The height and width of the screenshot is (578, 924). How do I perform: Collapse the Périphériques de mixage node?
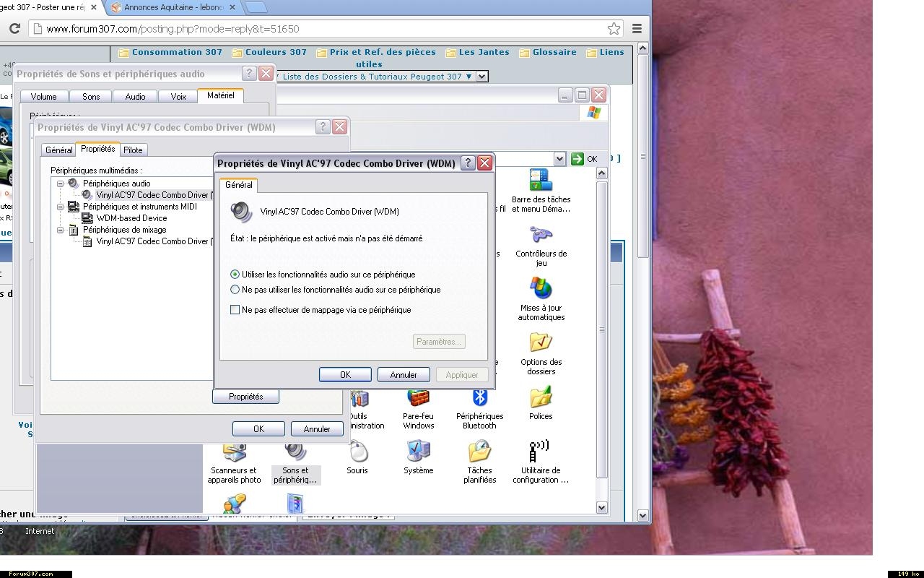coord(61,230)
